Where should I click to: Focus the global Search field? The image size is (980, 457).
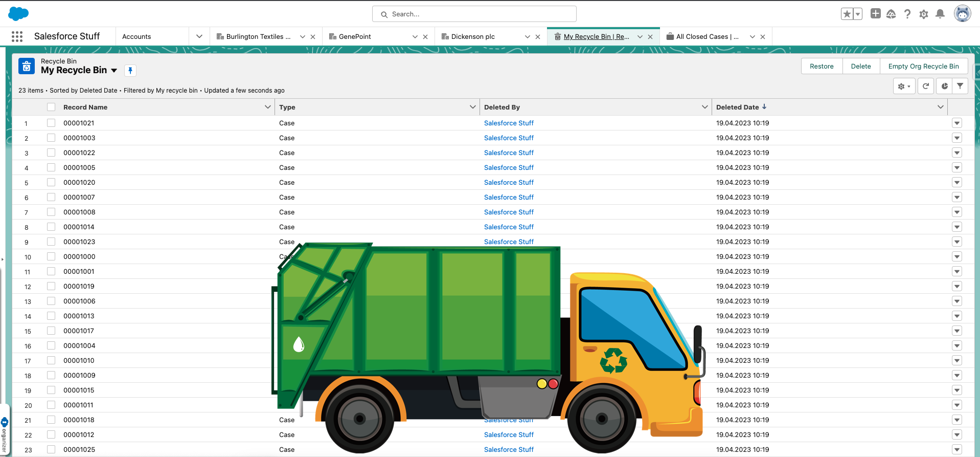click(474, 14)
